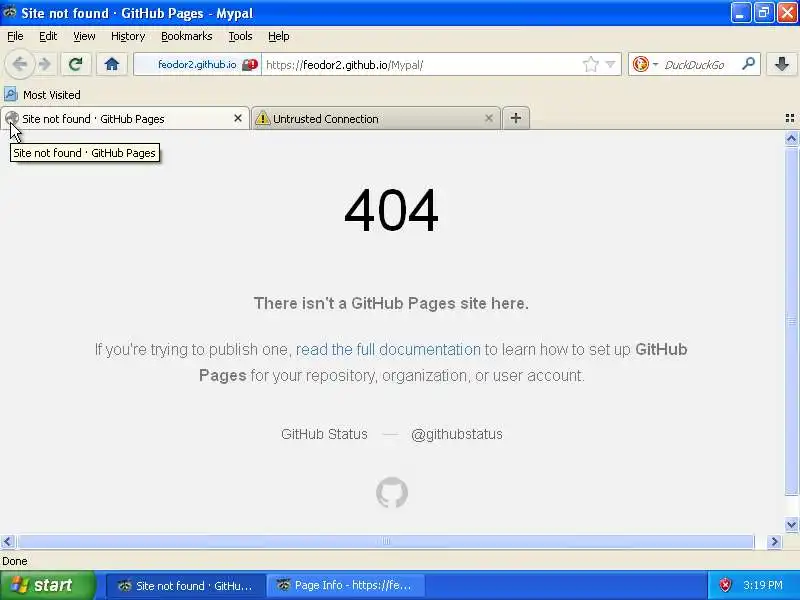
Task: Focus the URL address field
Action: pyautogui.click(x=421, y=65)
